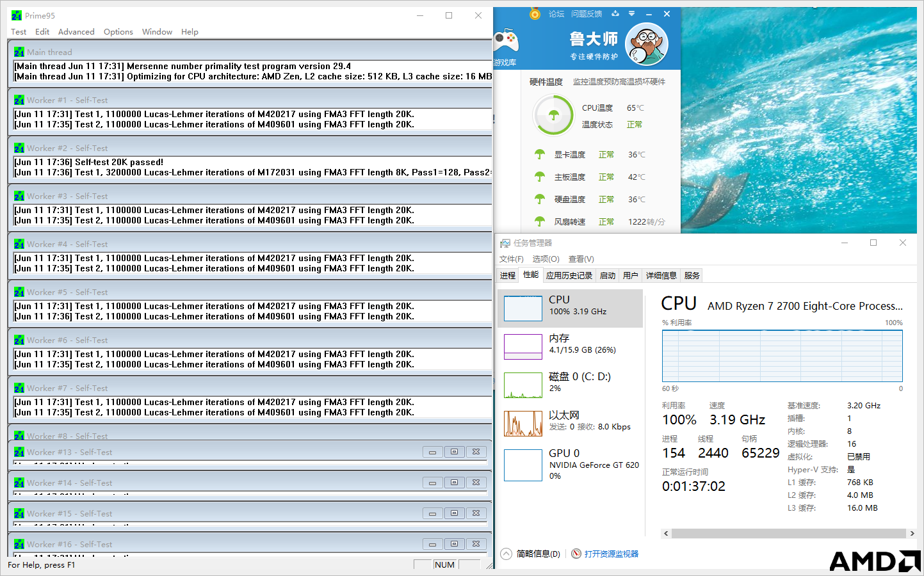924x576 pixels.
Task: Switch to the 服务 tab
Action: point(692,275)
